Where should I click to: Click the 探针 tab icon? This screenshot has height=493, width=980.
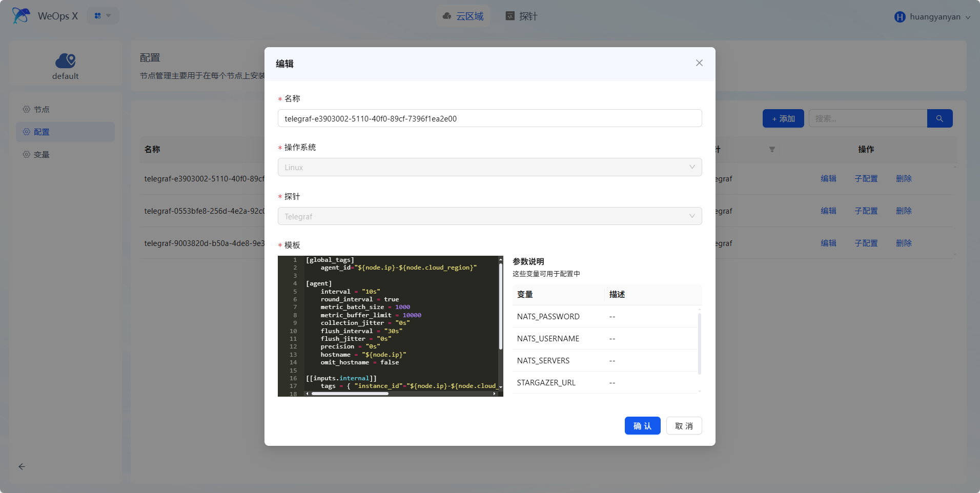point(510,16)
